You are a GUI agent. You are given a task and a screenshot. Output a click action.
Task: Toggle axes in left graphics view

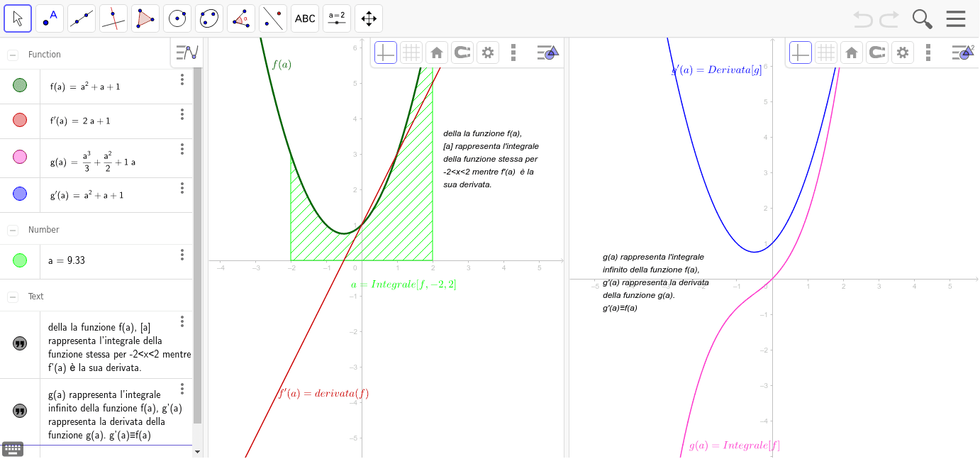coord(386,52)
